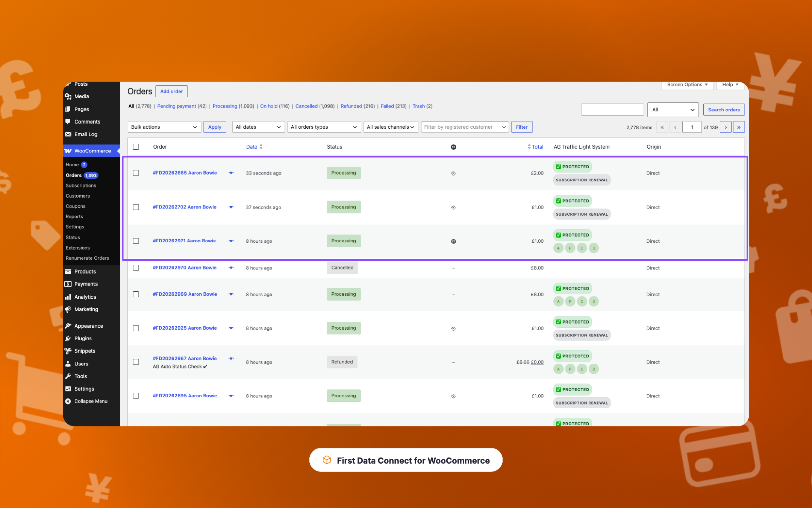Open the All orders types dropdown

point(324,127)
